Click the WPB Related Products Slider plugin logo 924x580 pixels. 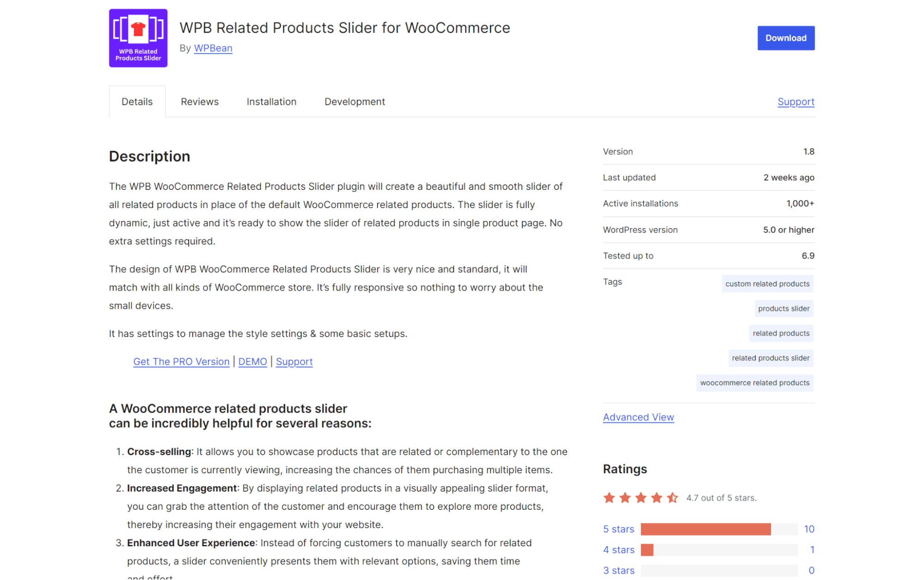(x=138, y=38)
